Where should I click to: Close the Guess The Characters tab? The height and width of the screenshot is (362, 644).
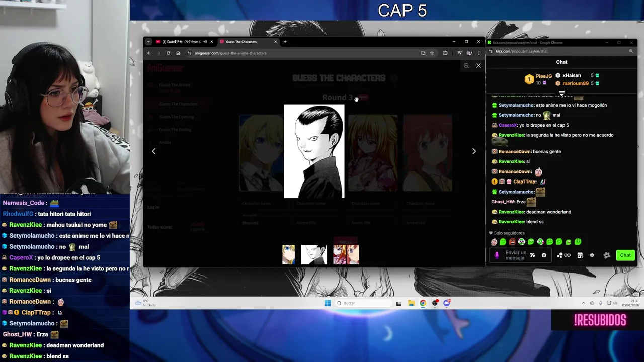pos(275,42)
